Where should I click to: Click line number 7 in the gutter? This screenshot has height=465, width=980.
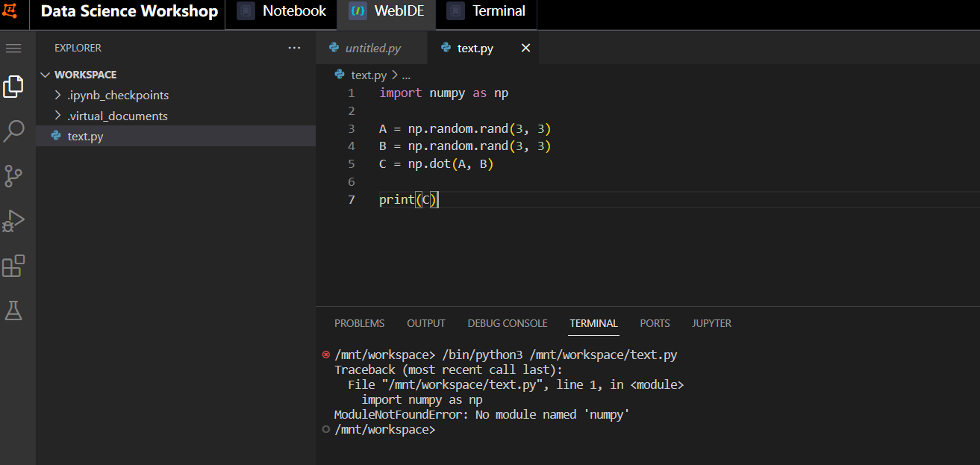click(352, 200)
